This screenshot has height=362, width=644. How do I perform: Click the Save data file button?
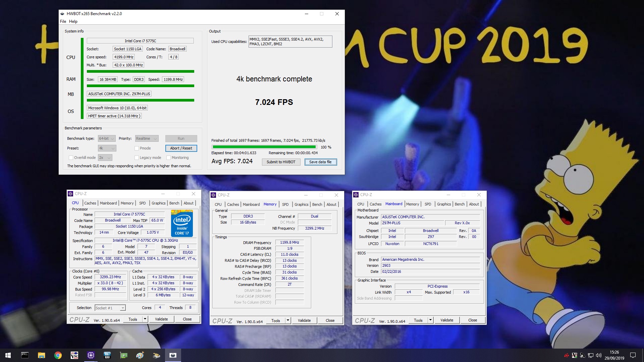pos(320,162)
